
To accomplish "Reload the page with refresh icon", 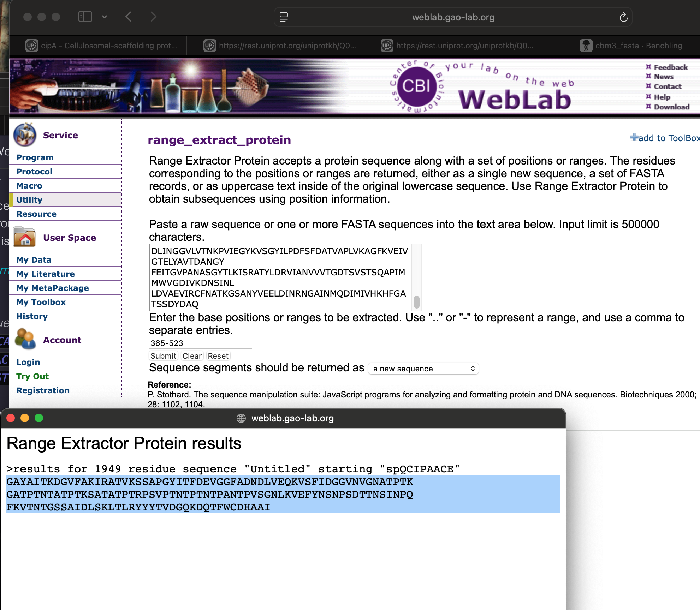I will (623, 17).
